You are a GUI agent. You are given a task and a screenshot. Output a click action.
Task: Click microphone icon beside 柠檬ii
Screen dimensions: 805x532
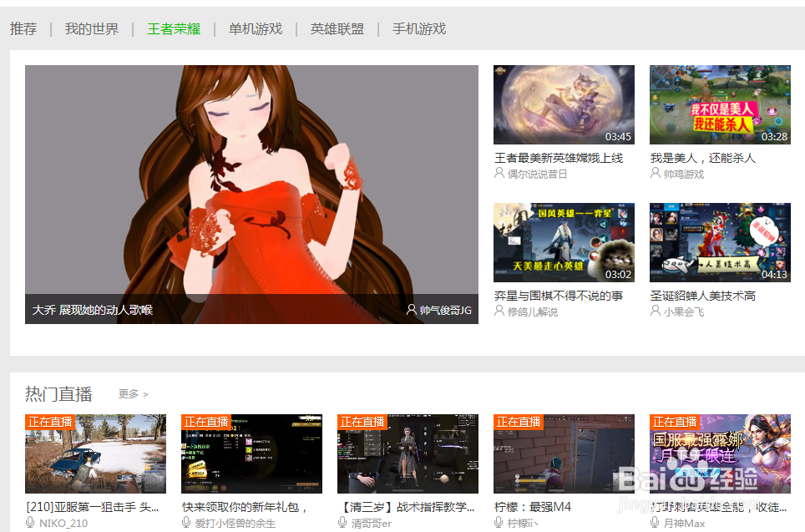tap(499, 523)
